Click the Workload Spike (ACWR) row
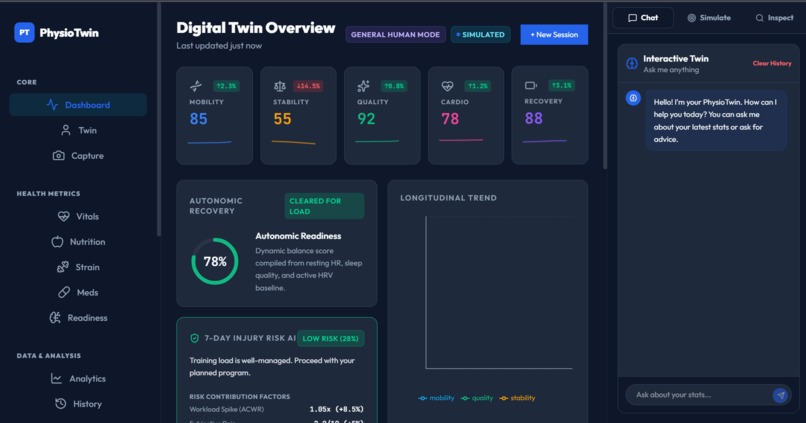This screenshot has width=806, height=423. pyautogui.click(x=277, y=409)
